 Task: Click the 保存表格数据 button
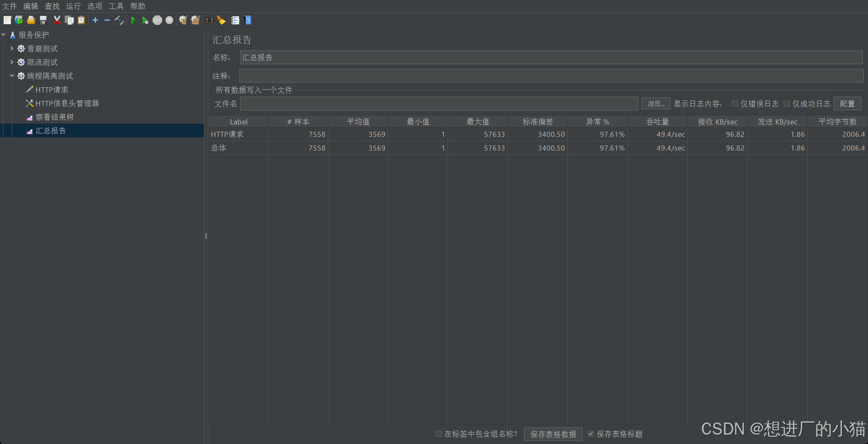pyautogui.click(x=553, y=434)
